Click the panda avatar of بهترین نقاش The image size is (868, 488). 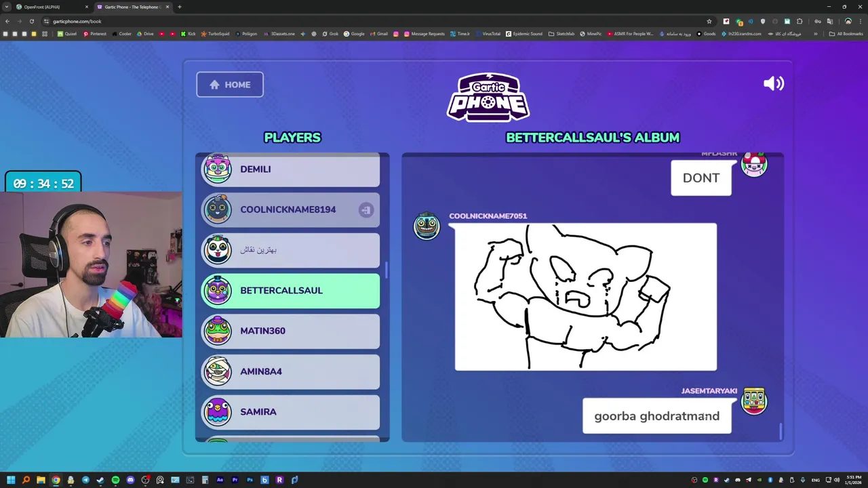click(218, 249)
